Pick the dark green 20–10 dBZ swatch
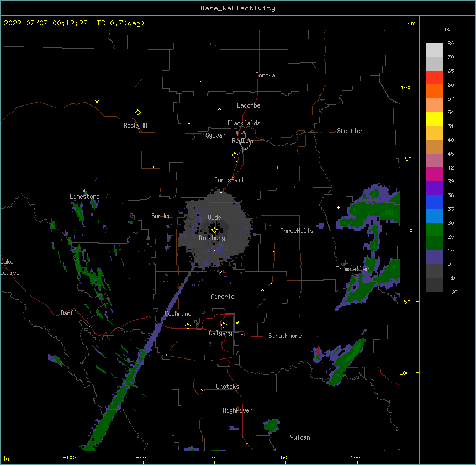The height and width of the screenshot is (465, 476). pyautogui.click(x=434, y=244)
